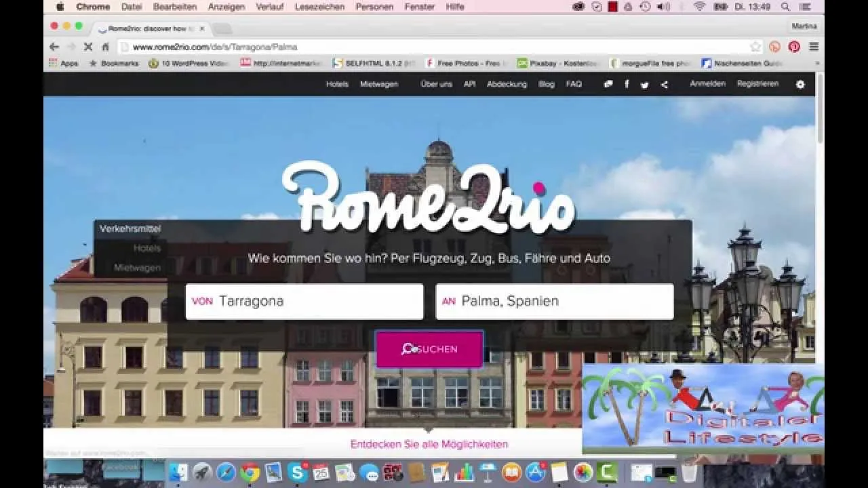Screen dimensions: 868x488
Task: Click the AN destination field with Palma, Spanien
Action: (x=555, y=302)
